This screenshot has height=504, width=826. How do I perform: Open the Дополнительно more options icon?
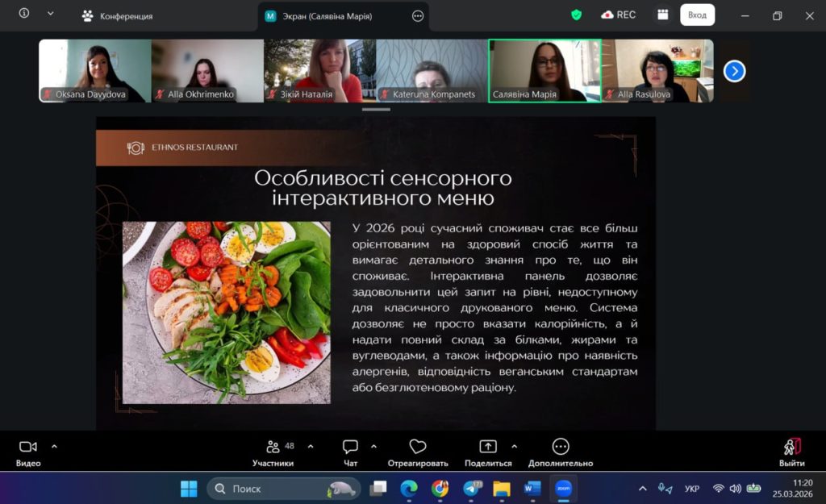pos(561,448)
